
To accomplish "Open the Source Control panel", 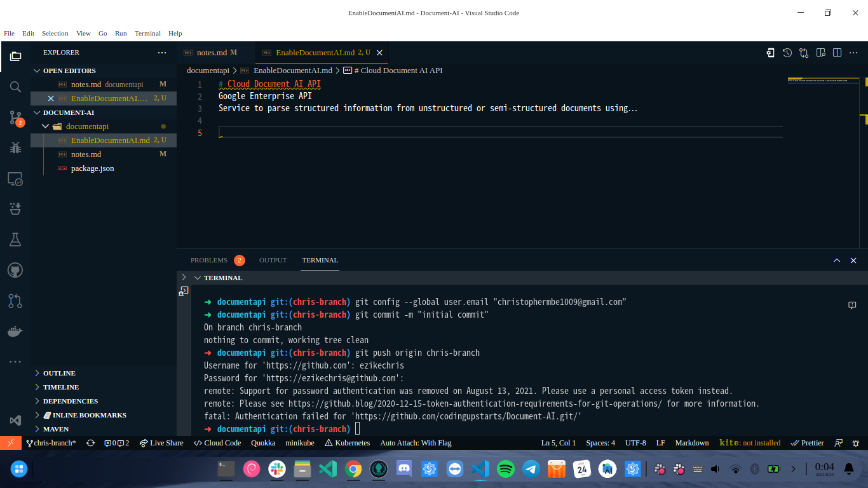I will [x=15, y=118].
